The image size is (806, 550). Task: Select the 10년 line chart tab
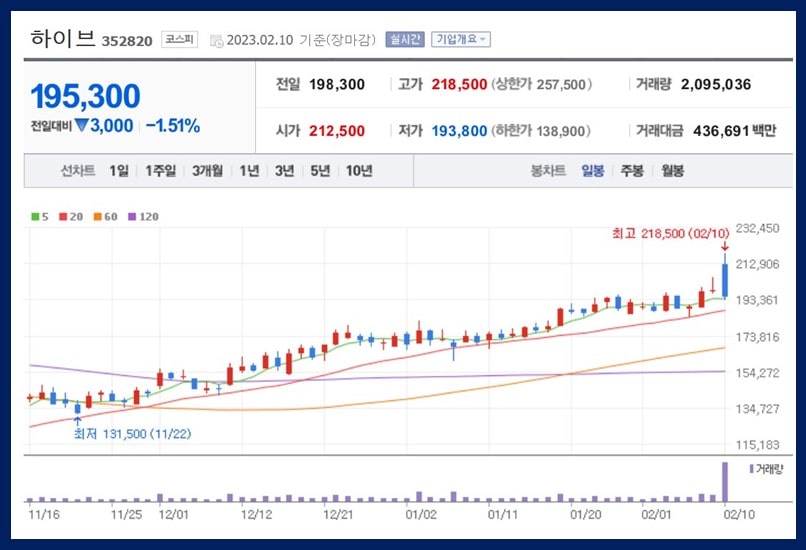pyautogui.click(x=359, y=171)
